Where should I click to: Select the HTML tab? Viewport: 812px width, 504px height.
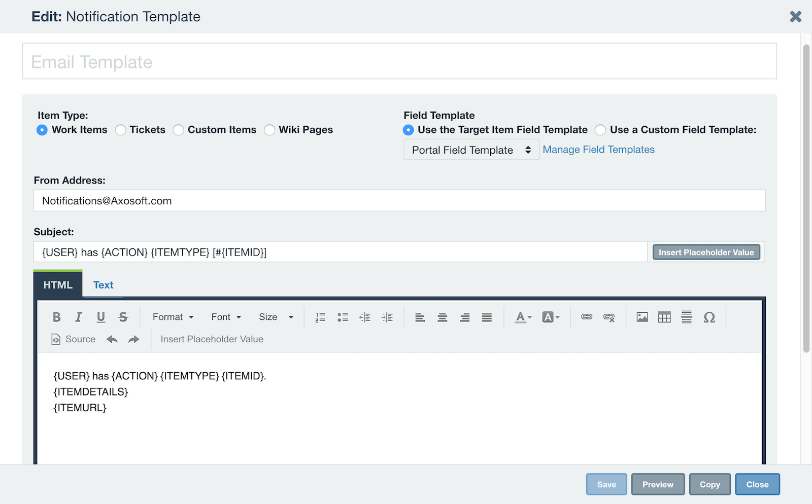(57, 285)
